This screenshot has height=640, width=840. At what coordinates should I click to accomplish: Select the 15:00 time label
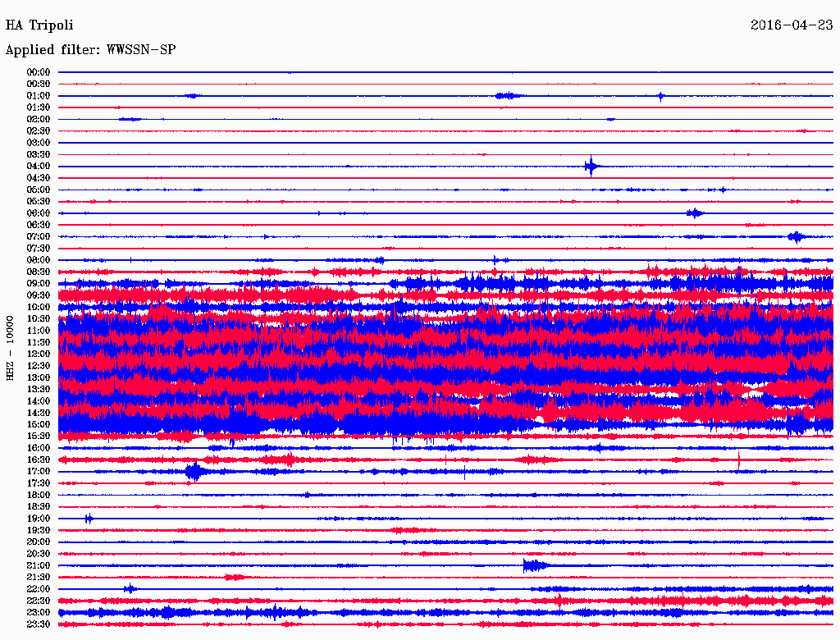[x=39, y=424]
